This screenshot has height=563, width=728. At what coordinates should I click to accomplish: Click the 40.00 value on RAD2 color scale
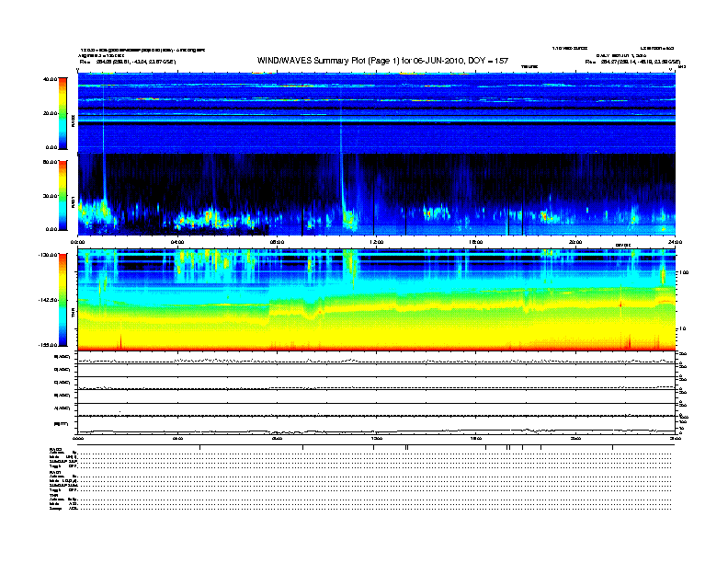50,79
